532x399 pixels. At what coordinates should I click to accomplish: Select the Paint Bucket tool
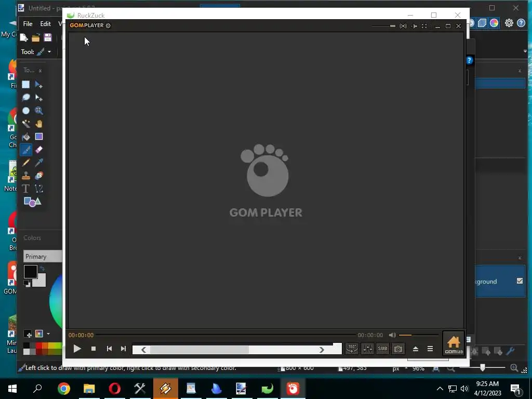click(26, 137)
